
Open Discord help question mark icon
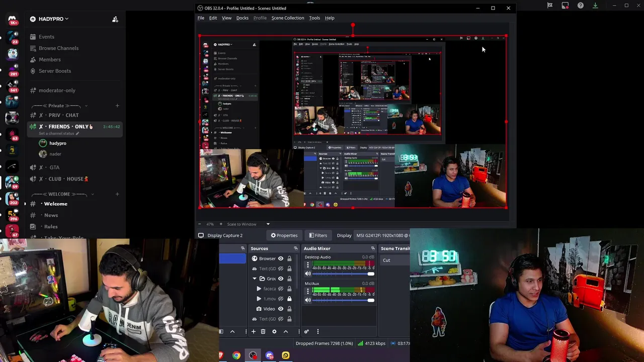click(x=581, y=6)
